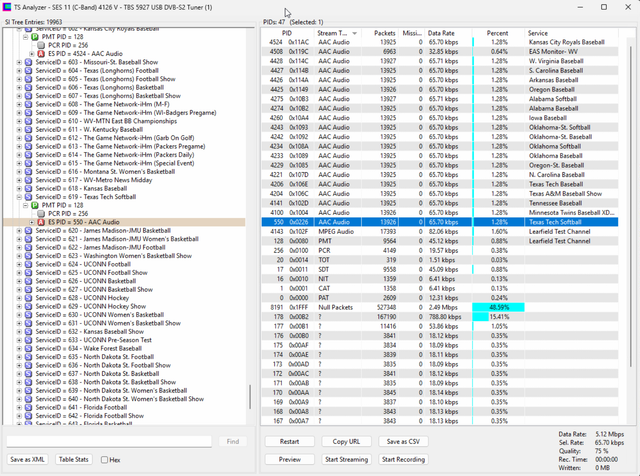Click service icon for ServiceID 624 UCONN Football
This screenshot has width=640, height=476.
tap(28, 264)
